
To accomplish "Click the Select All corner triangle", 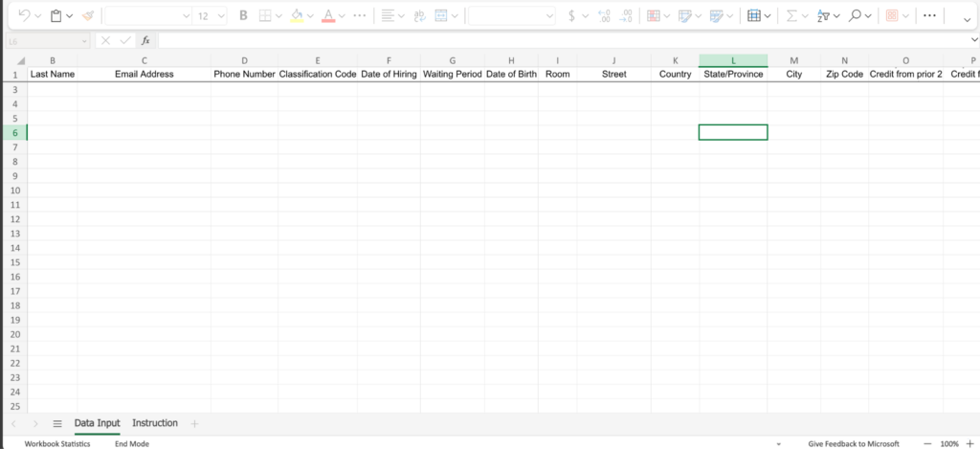I will point(19,60).
